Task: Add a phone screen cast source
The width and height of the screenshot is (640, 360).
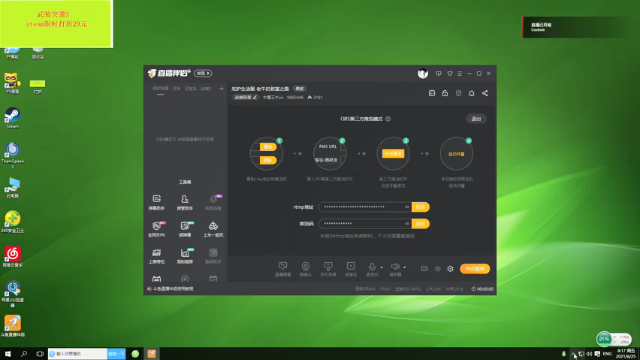Action: tap(328, 269)
